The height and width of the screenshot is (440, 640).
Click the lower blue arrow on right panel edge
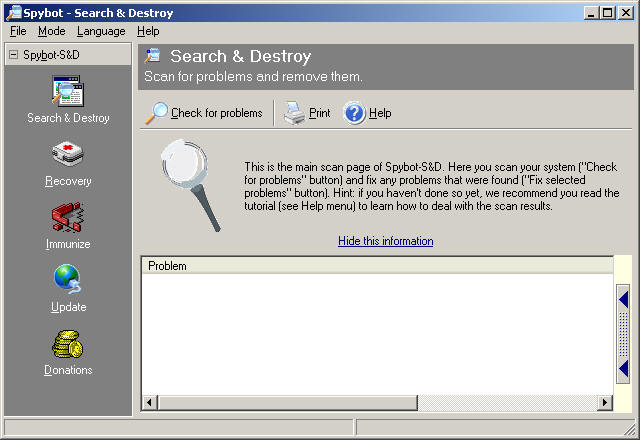[623, 369]
